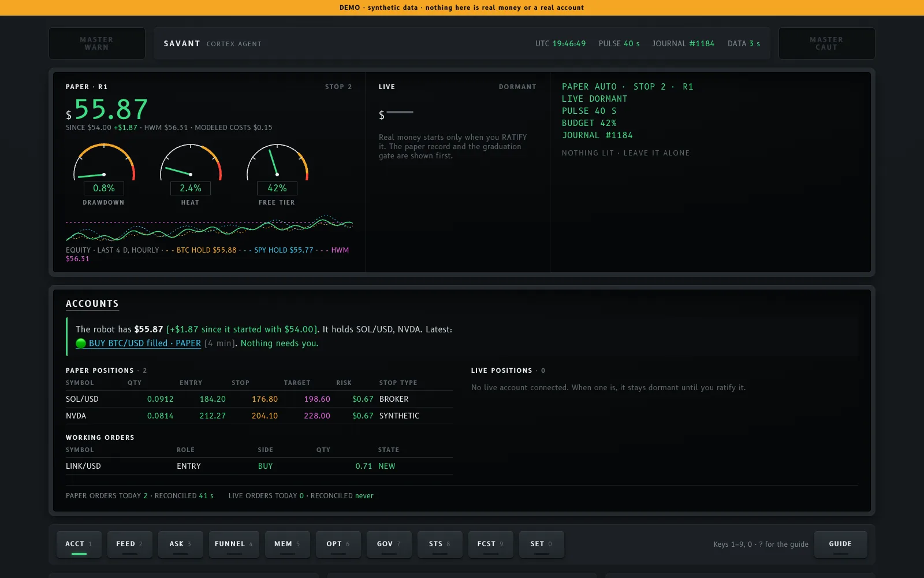Go to the MEM tab

(x=287, y=544)
